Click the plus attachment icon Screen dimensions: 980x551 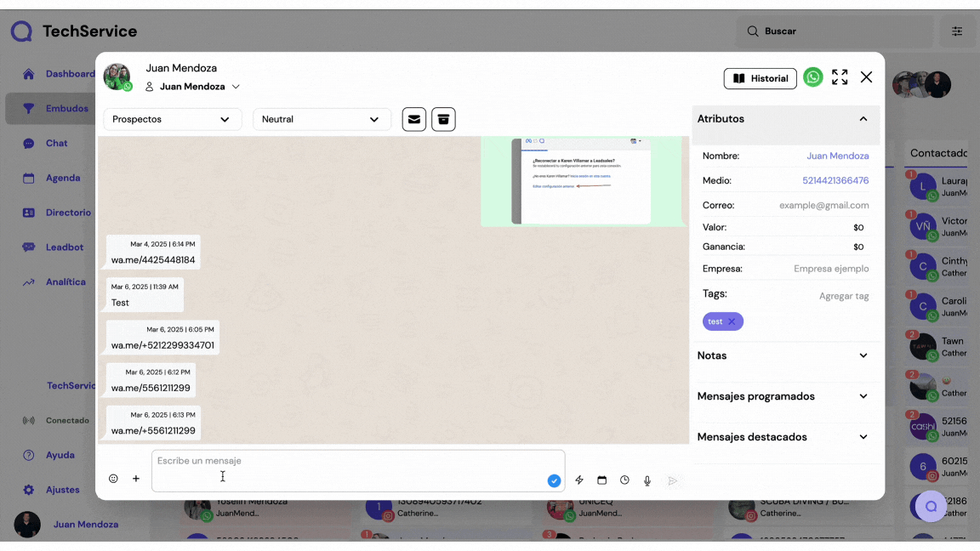(136, 479)
